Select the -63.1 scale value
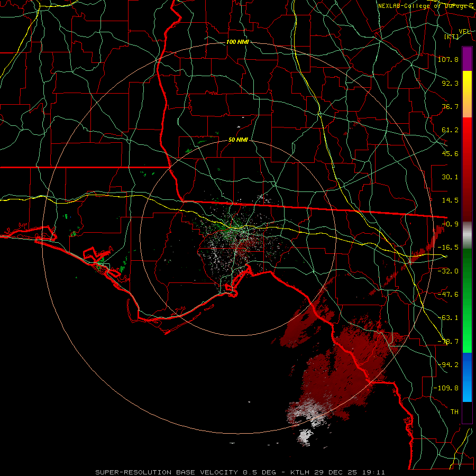This screenshot has width=476, height=476. (x=448, y=318)
